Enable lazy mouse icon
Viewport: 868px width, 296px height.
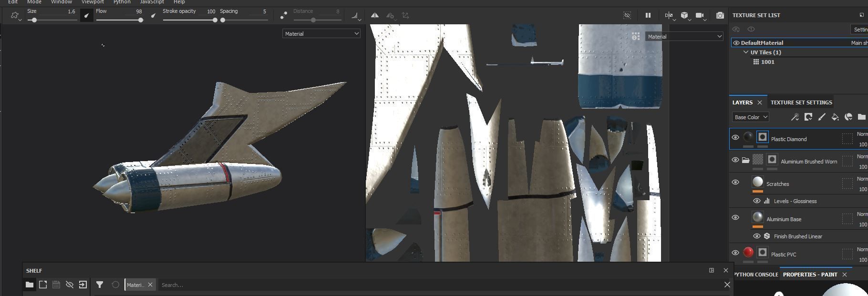283,16
